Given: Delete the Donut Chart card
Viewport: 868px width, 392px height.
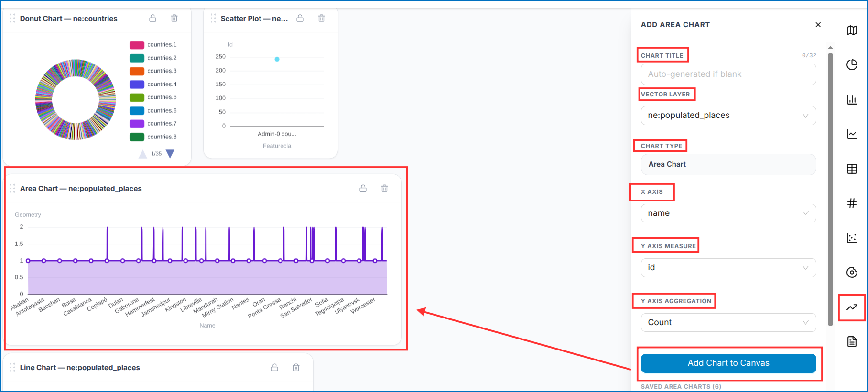Looking at the screenshot, I should [x=174, y=18].
